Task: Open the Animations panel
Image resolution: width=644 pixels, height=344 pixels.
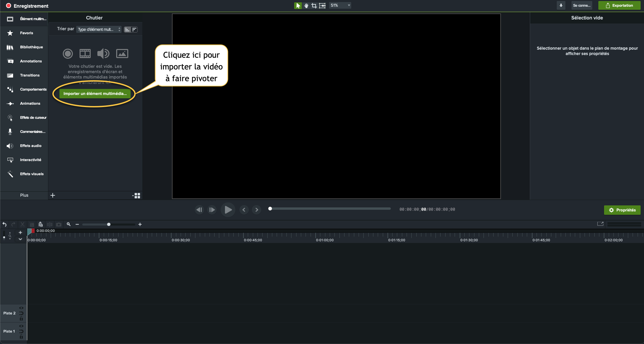Action: tap(24, 103)
